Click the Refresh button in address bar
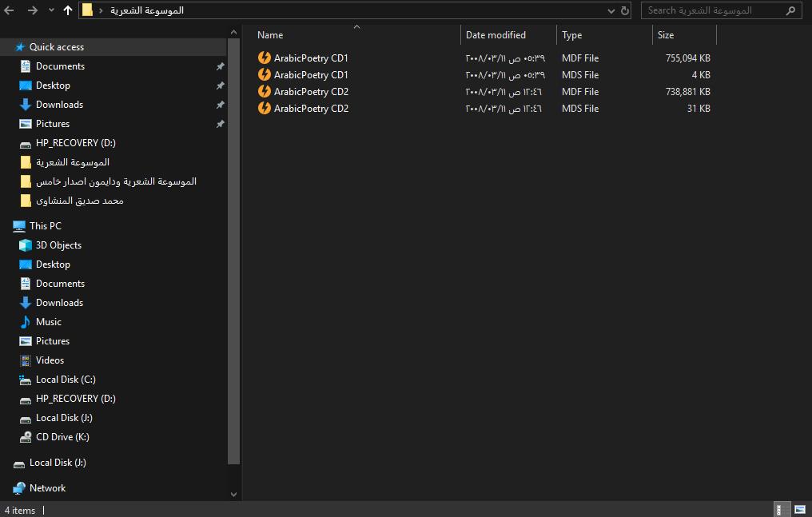The image size is (812, 517). click(x=625, y=10)
